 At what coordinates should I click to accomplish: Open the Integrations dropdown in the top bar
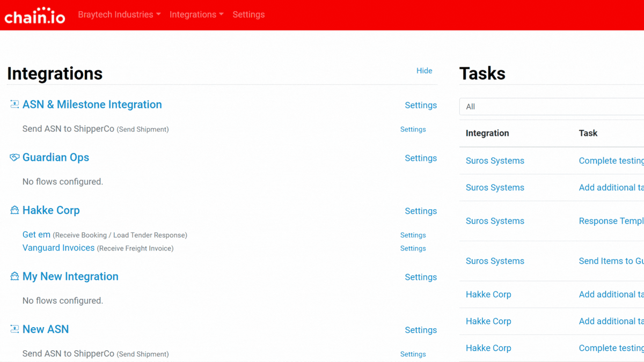point(192,14)
